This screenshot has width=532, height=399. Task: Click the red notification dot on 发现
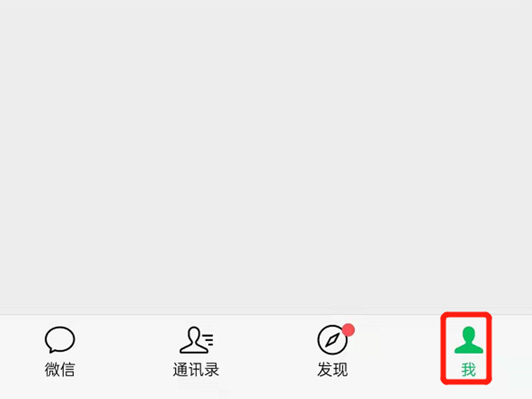(x=348, y=330)
